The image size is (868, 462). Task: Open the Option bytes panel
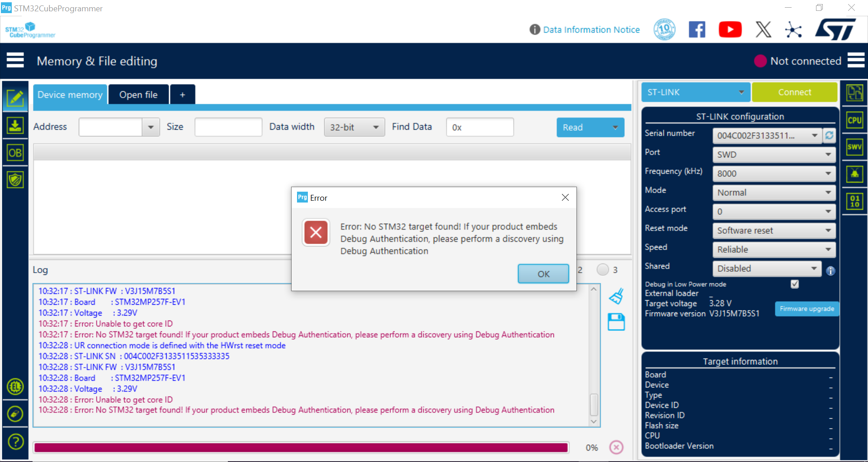[16, 152]
